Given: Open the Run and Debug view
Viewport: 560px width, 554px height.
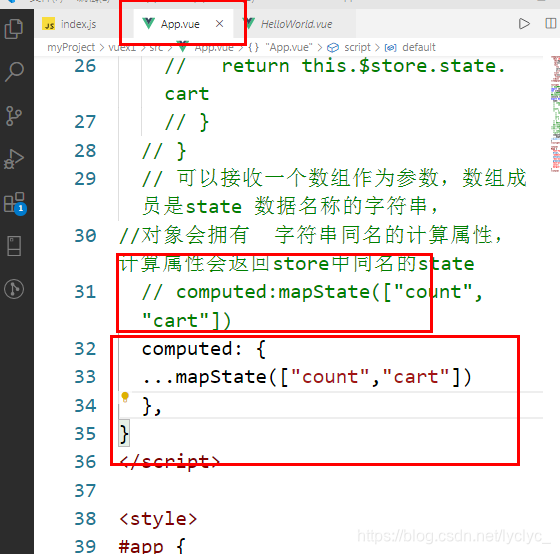Looking at the screenshot, I should point(14,159).
